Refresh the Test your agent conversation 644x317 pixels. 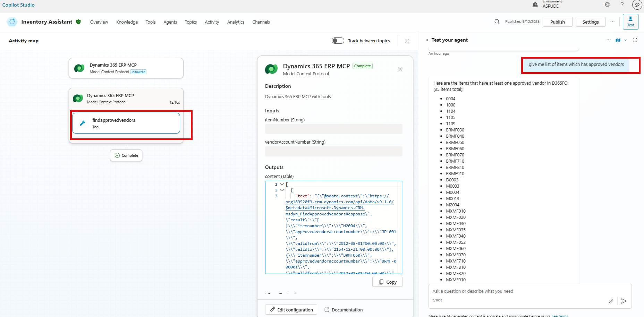(635, 40)
